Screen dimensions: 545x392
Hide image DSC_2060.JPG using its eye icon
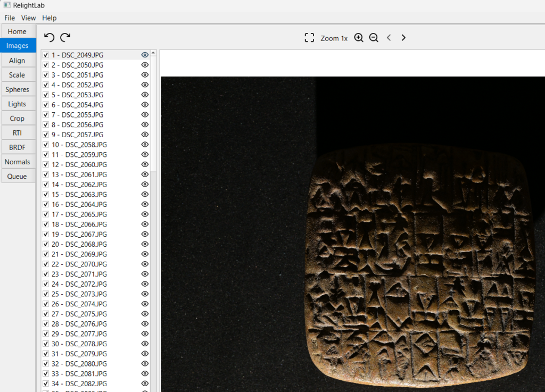pyautogui.click(x=145, y=164)
